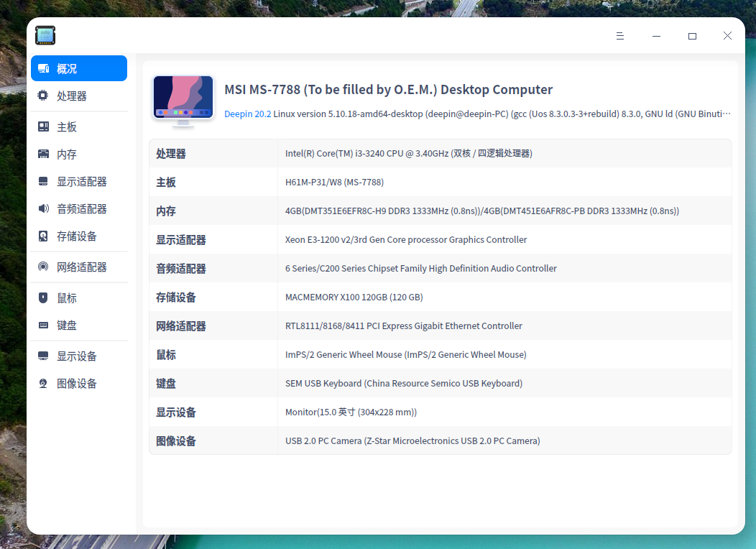
Task: Open the 显示设备 sidebar label
Action: coord(77,356)
